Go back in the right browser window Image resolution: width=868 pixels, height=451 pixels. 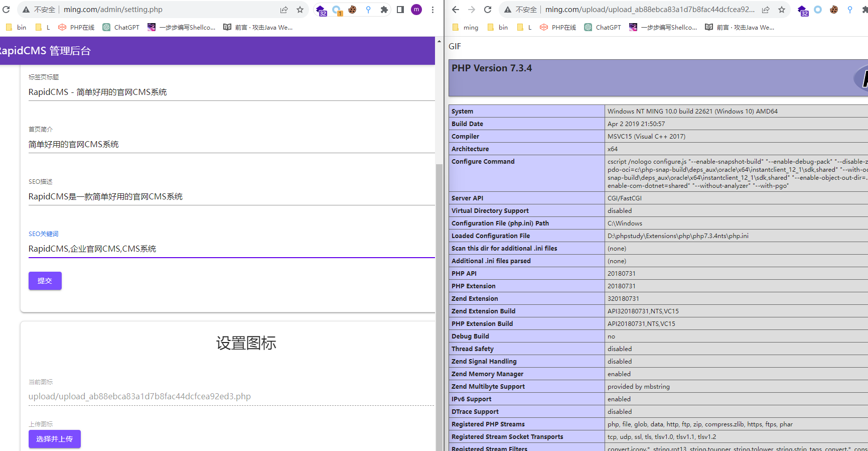tap(456, 10)
